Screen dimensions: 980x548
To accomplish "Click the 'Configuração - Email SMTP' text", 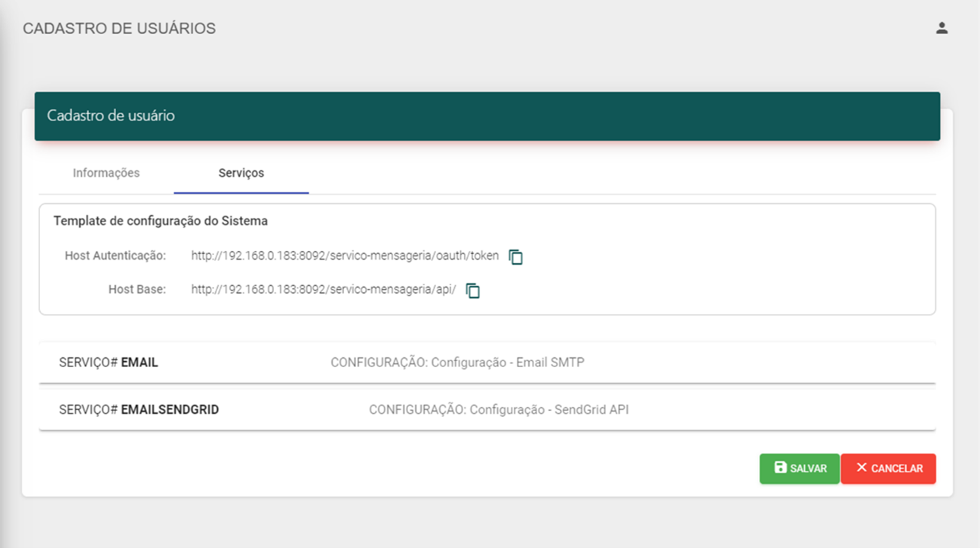I will coord(508,363).
